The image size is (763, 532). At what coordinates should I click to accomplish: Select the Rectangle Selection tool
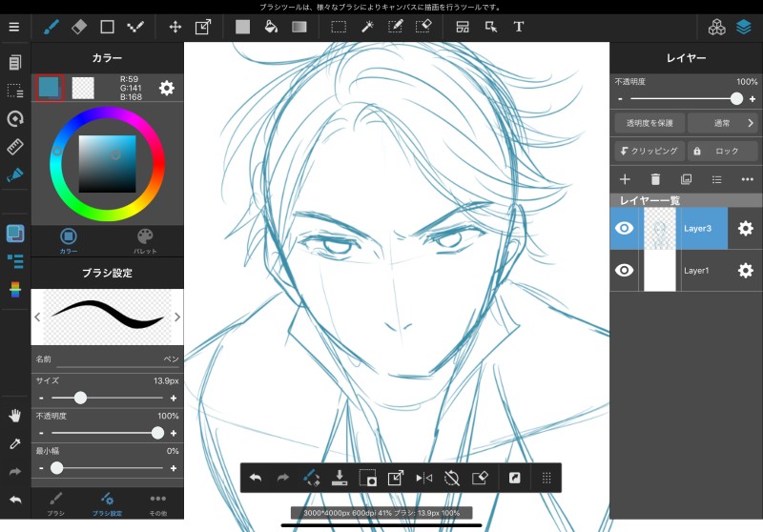coord(339,27)
